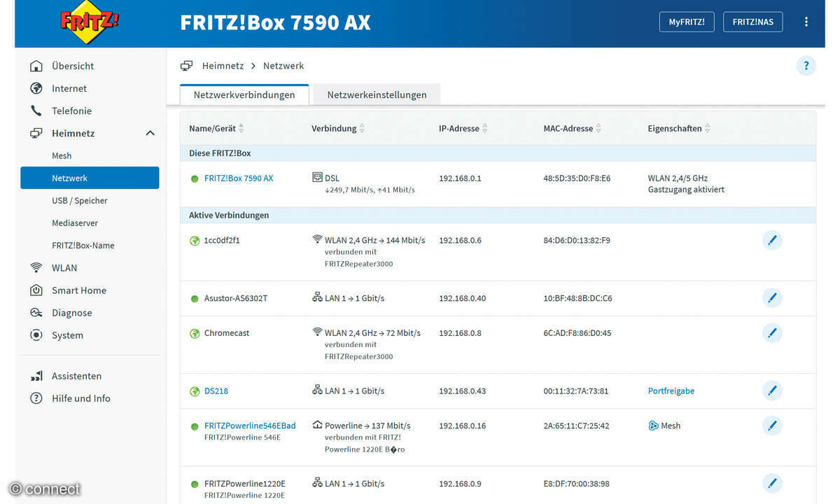Click IP address 192.168.0.16
This screenshot has height=504, width=840.
coord(462,426)
